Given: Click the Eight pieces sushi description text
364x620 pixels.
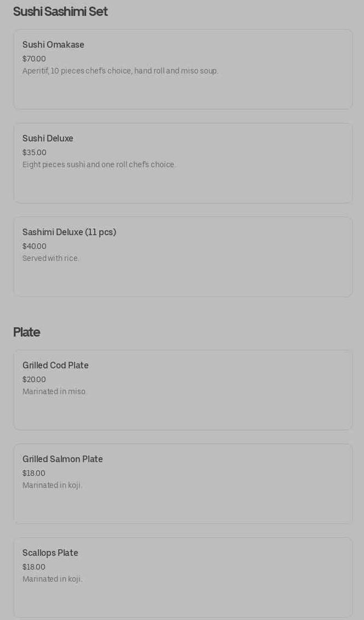Looking at the screenshot, I should [x=99, y=164].
